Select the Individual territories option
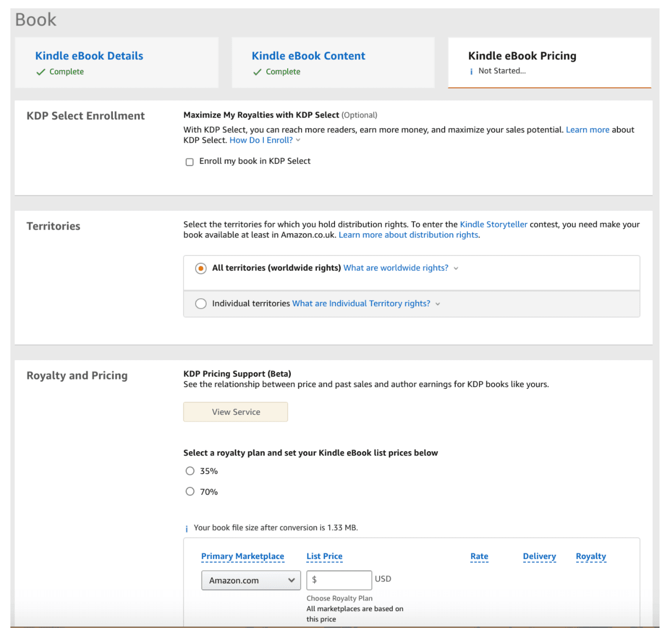 [201, 303]
